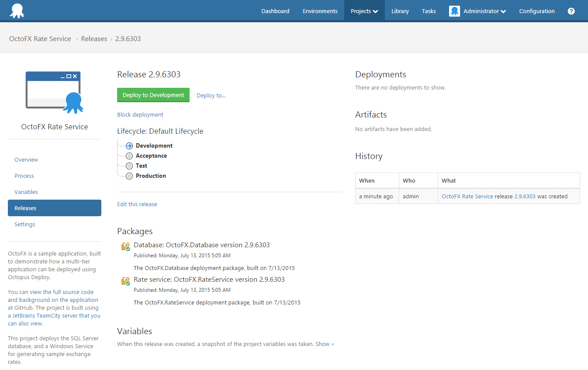
Task: Open project Settings in the sidebar
Action: point(24,224)
